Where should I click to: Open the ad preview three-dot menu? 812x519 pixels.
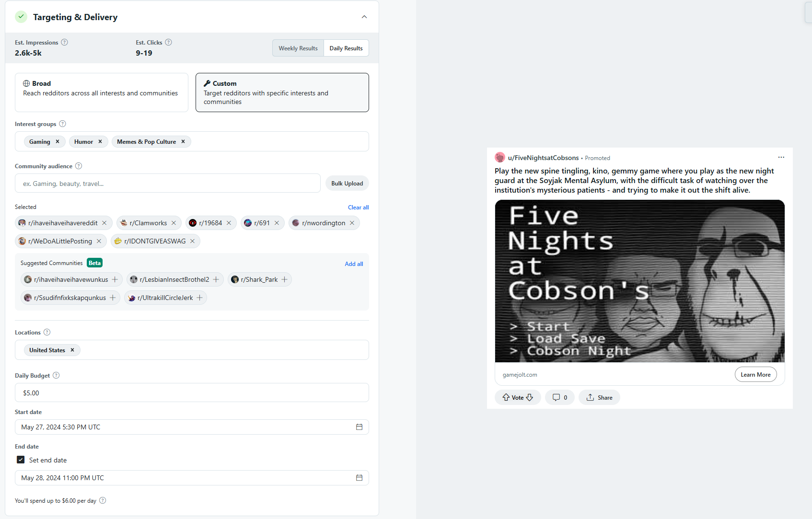781,157
